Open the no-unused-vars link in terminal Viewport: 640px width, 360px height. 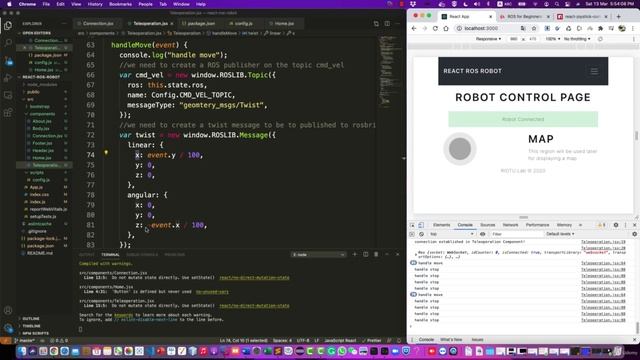pos(212,292)
